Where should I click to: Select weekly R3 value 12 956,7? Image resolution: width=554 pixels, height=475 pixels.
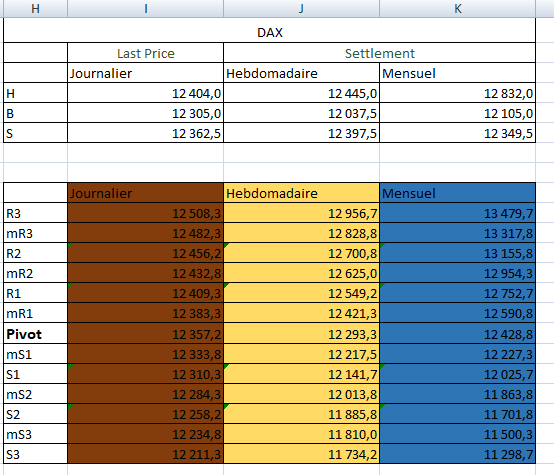(301, 213)
